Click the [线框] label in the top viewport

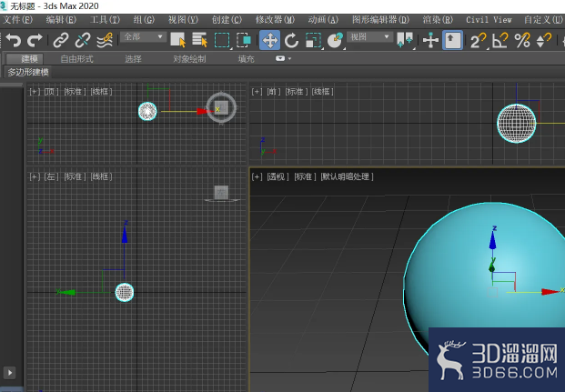[x=101, y=92]
